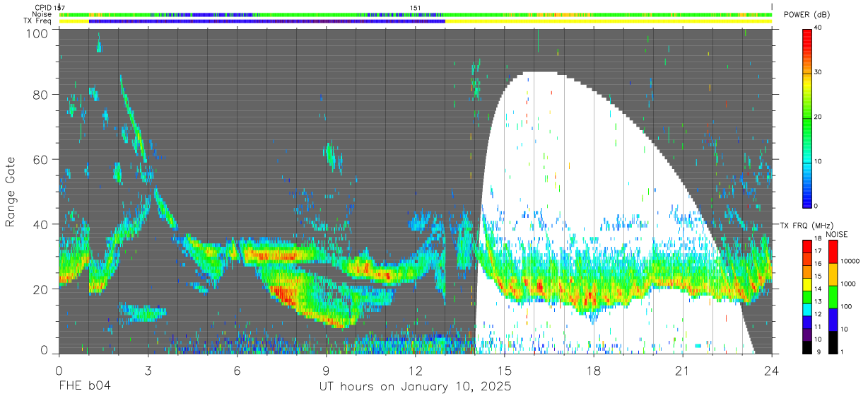Click the NOISE color scale bar
The width and height of the screenshot is (868, 401).
[833, 297]
